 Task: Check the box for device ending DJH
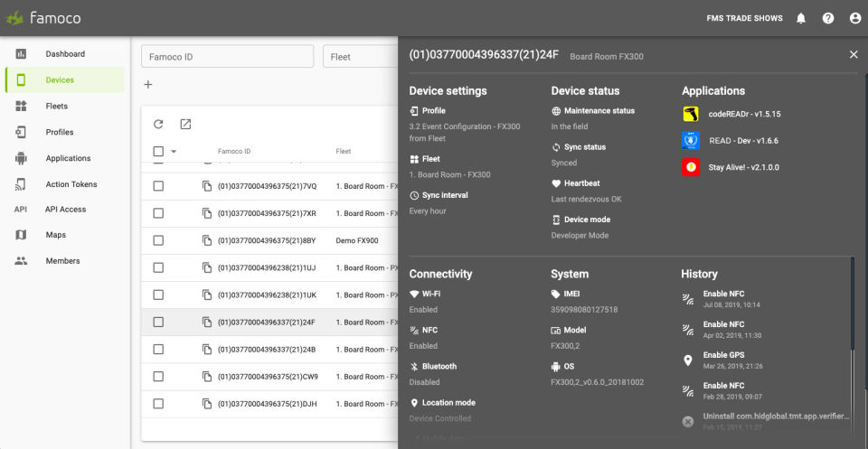tap(158, 404)
